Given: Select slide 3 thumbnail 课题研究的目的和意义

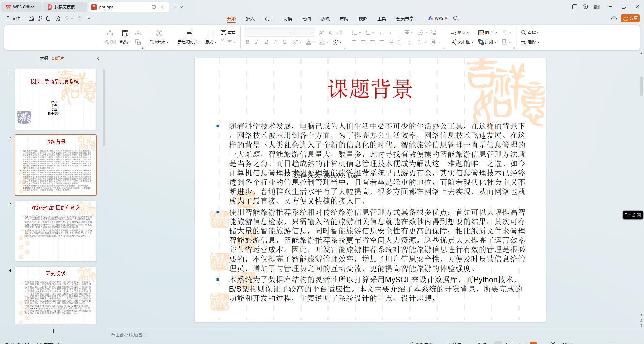Looking at the screenshot, I should click(56, 231).
